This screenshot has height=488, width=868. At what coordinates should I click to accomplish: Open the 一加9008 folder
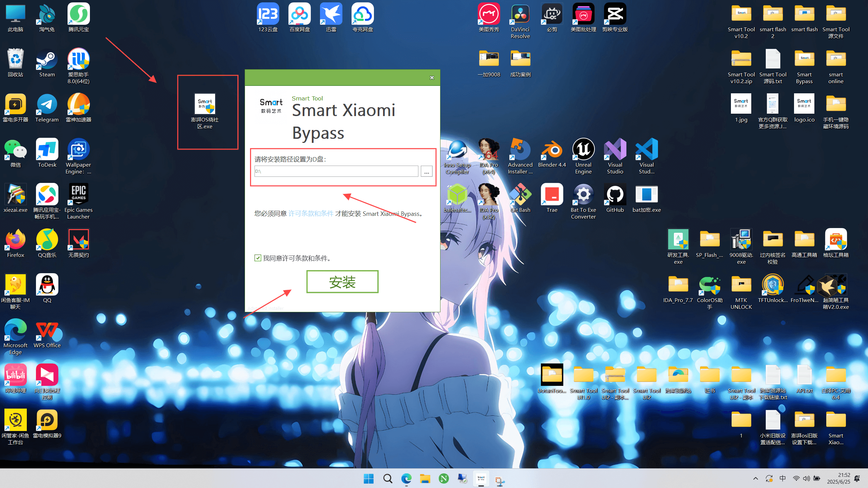[x=489, y=63]
